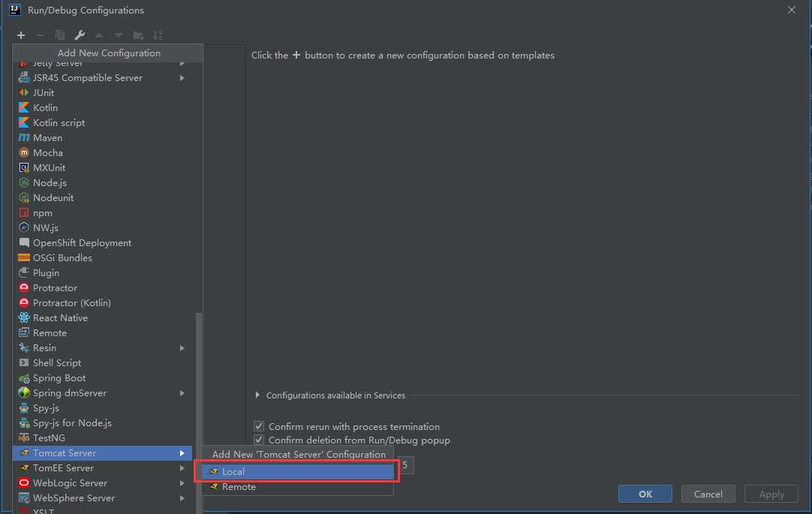Click the NW.js icon in list
Screen dimensions: 812x514
click(24, 228)
